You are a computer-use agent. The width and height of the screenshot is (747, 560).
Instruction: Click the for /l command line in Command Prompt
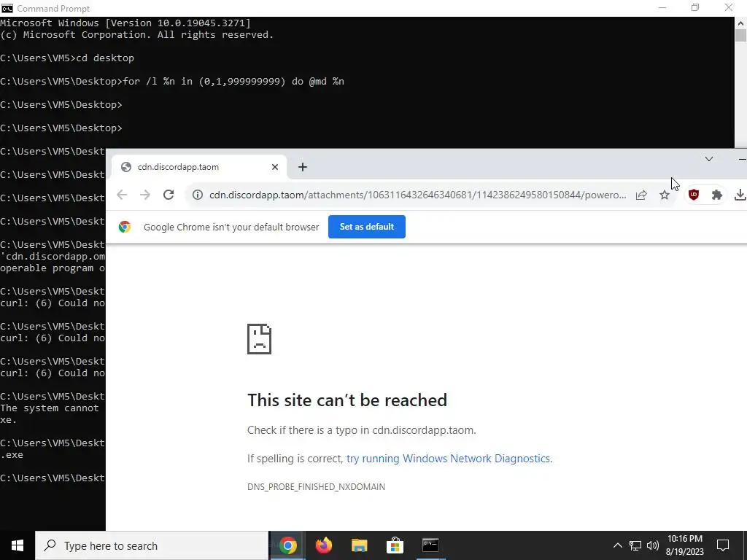pyautogui.click(x=172, y=82)
